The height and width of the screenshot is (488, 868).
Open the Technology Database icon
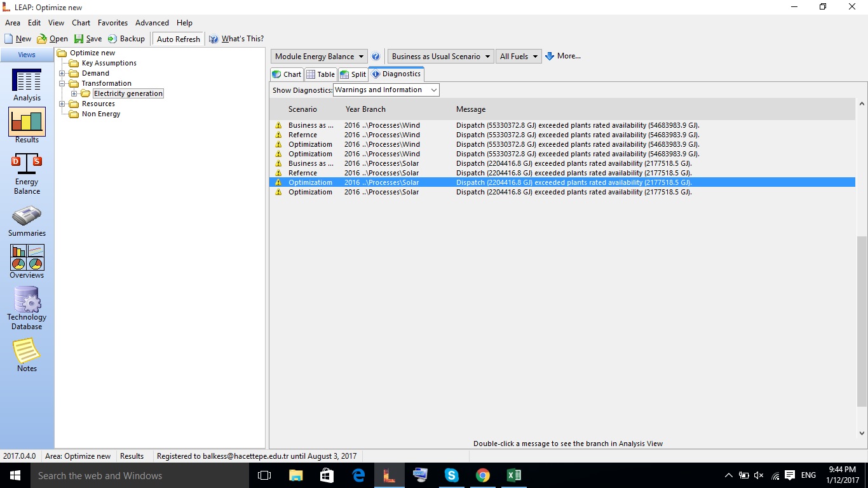27,308
